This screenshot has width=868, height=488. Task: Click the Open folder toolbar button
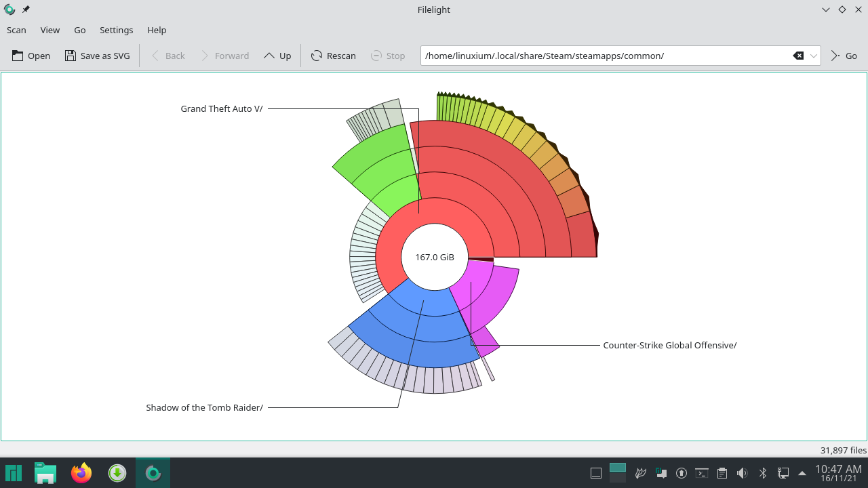click(31, 56)
